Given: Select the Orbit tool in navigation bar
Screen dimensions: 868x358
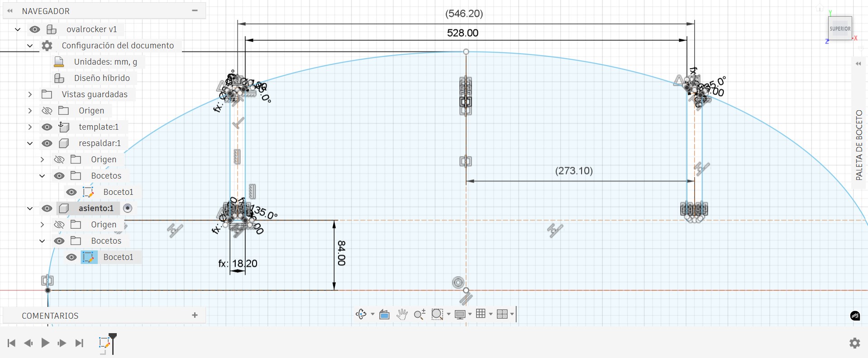Looking at the screenshot, I should (x=361, y=314).
